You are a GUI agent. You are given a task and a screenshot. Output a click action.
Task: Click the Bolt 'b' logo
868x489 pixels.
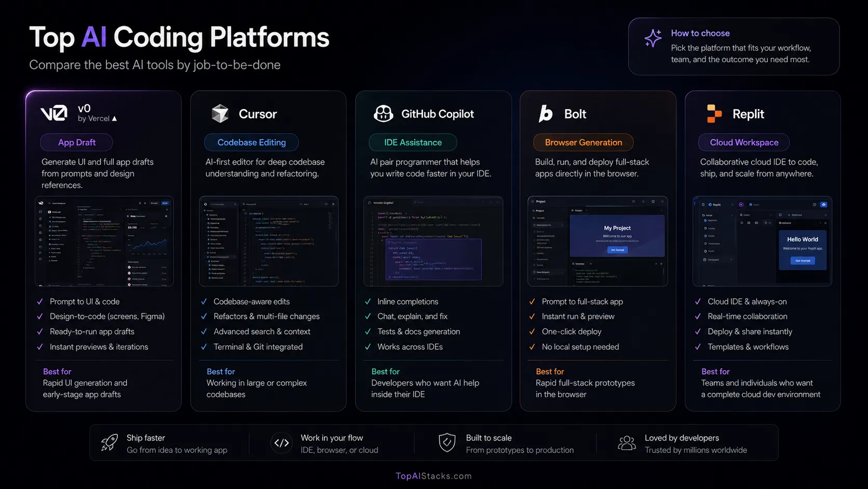[x=546, y=113]
